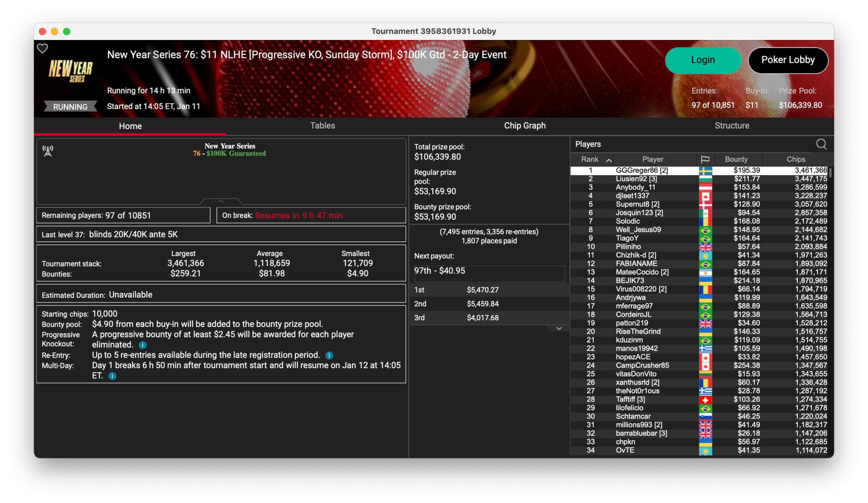Click the Poker Lobby button
Image resolution: width=868 pixels, height=503 pixels.
tap(788, 60)
